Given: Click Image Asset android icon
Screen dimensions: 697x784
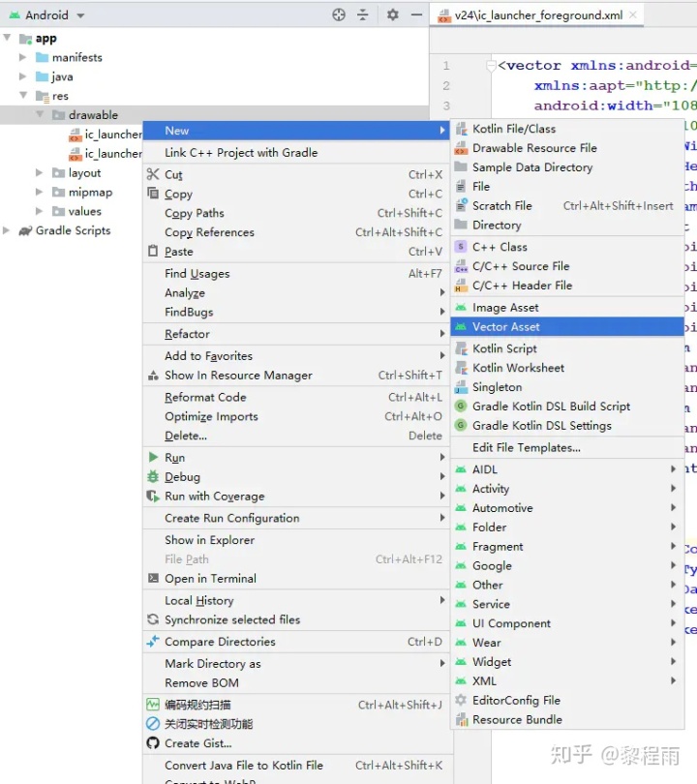Looking at the screenshot, I should click(x=461, y=307).
